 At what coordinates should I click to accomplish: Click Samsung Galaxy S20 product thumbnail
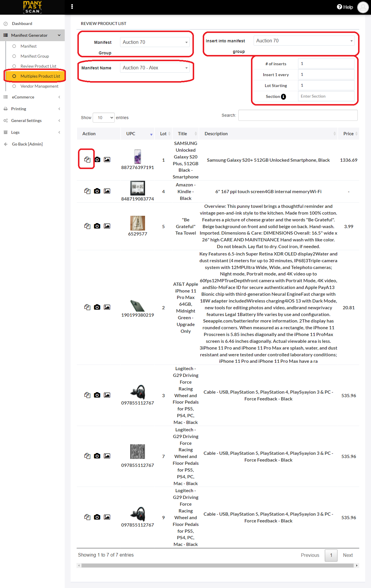138,156
